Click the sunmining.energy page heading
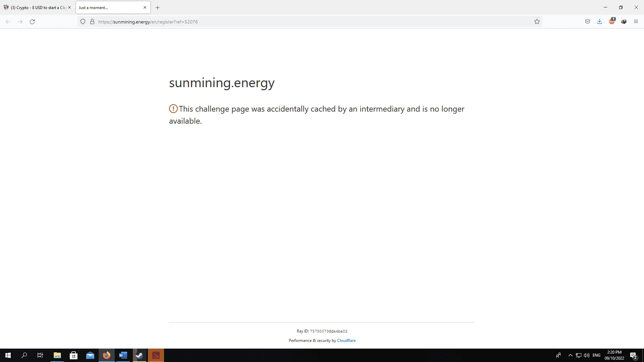 coord(222,83)
